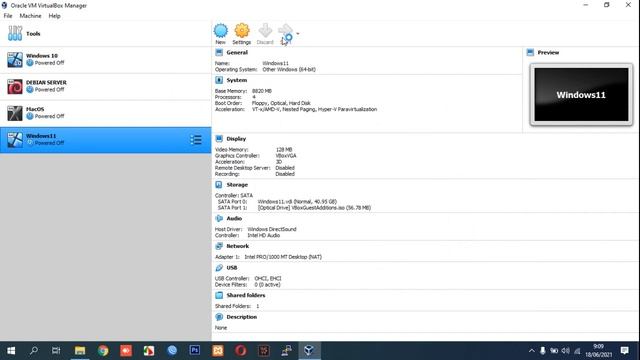Open the Help menu
640x360 pixels.
tap(54, 16)
